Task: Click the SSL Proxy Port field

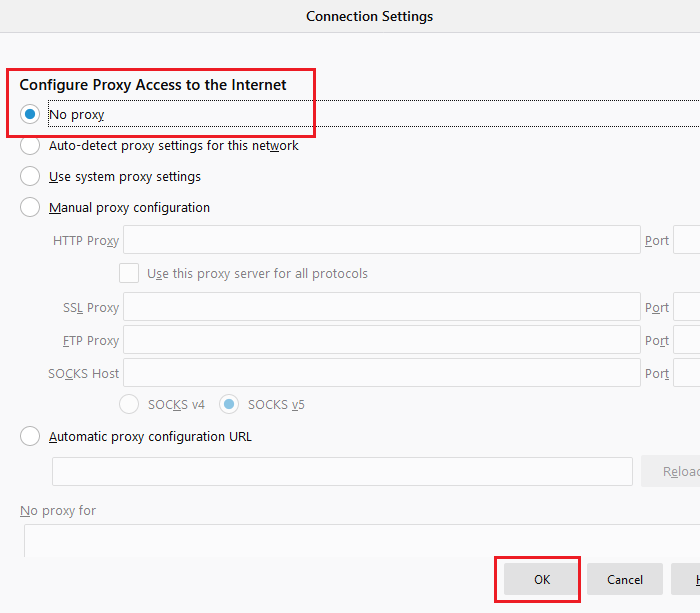Action: pos(686,307)
